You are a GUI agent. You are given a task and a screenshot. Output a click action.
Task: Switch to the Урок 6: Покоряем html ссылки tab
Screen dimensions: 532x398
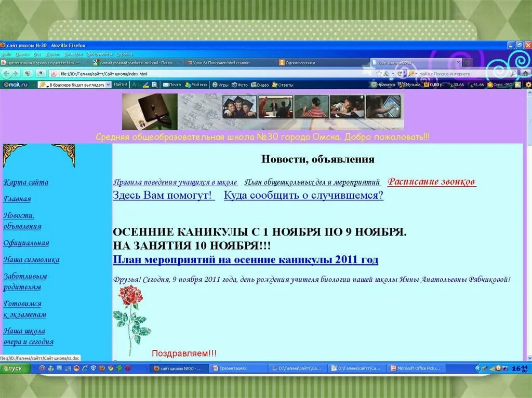231,63
